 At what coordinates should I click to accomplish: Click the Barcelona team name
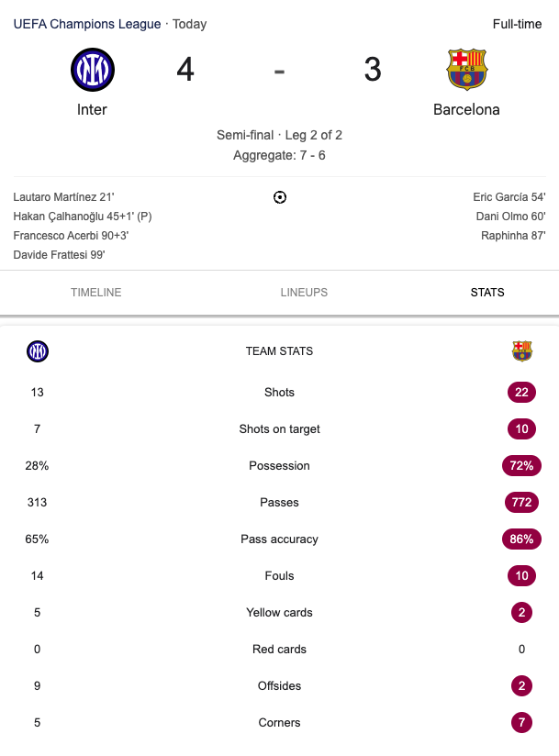[x=466, y=109]
